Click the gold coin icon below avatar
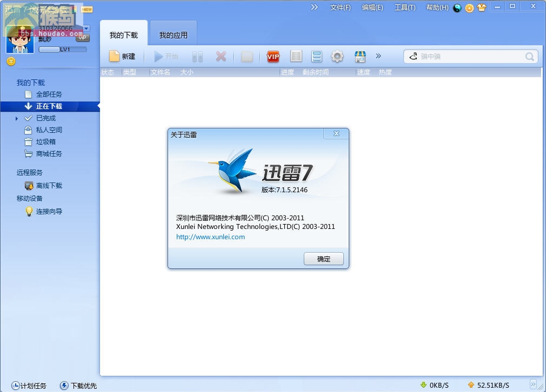Viewport: 546px width, 392px height. (x=11, y=62)
